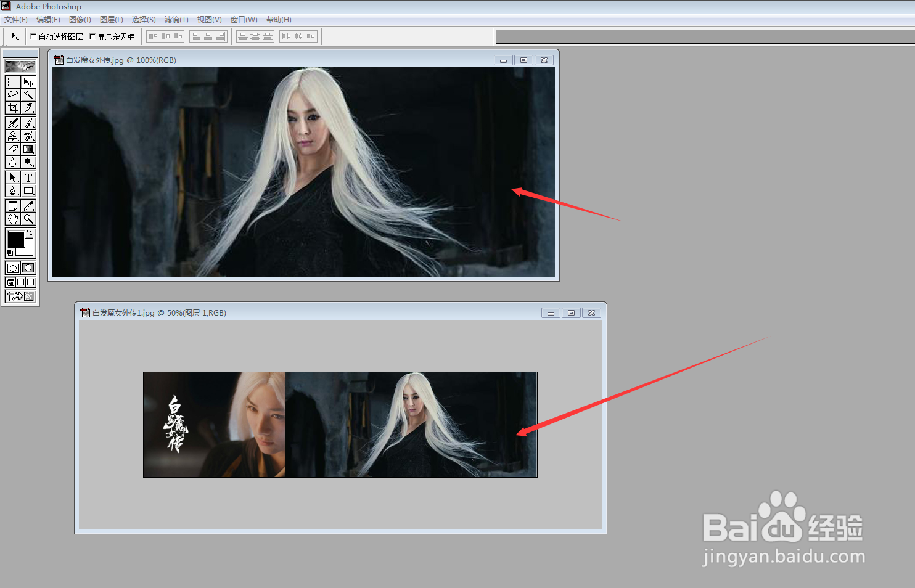Open the 滤镜(T) menu
This screenshot has width=915, height=588.
176,20
